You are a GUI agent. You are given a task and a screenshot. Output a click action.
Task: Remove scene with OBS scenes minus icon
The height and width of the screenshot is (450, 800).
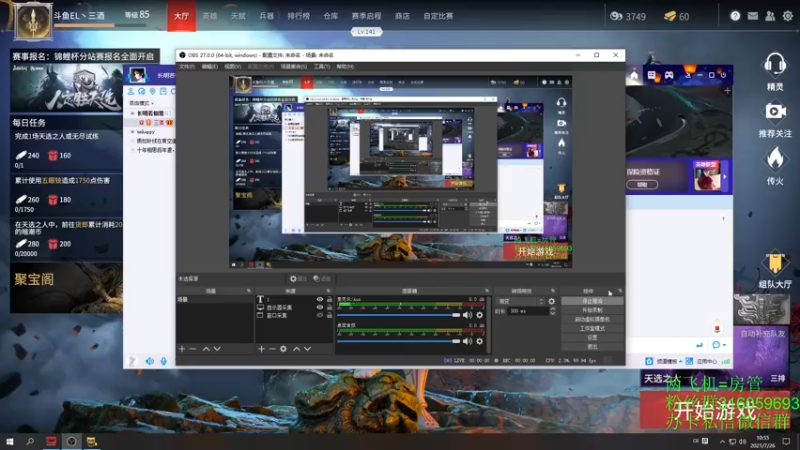point(193,349)
